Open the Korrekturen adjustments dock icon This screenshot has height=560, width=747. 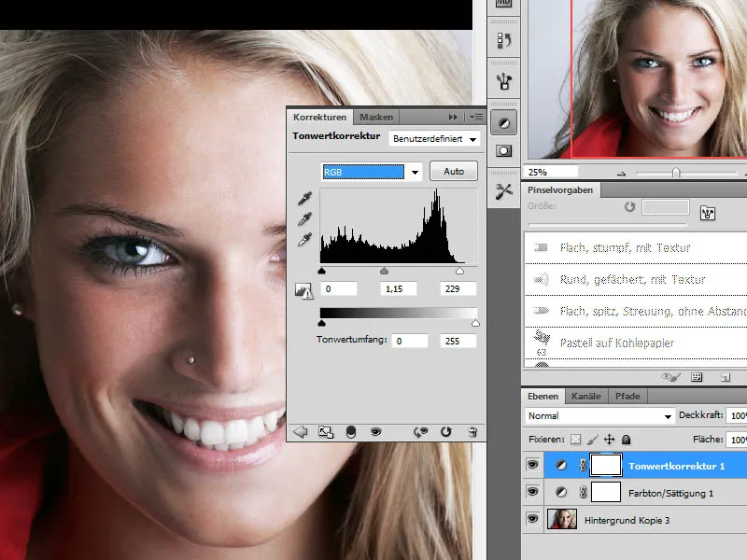coord(503,123)
